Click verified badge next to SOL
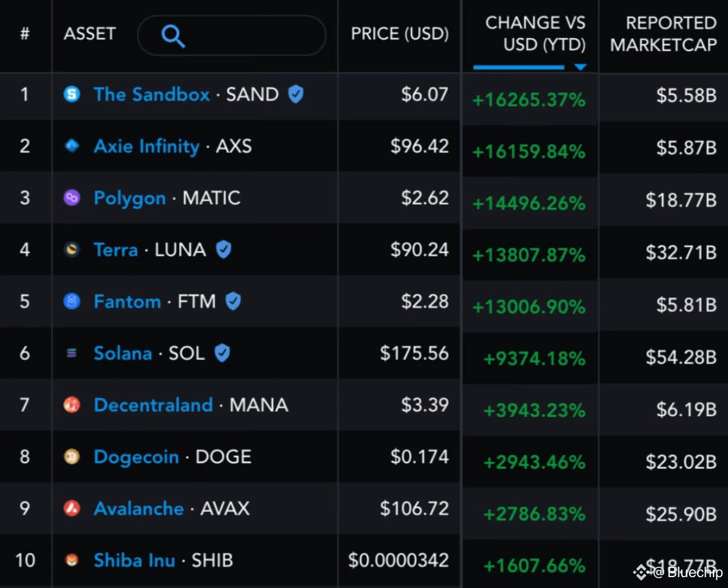Viewport: 728px width, 588px height. coord(222,353)
